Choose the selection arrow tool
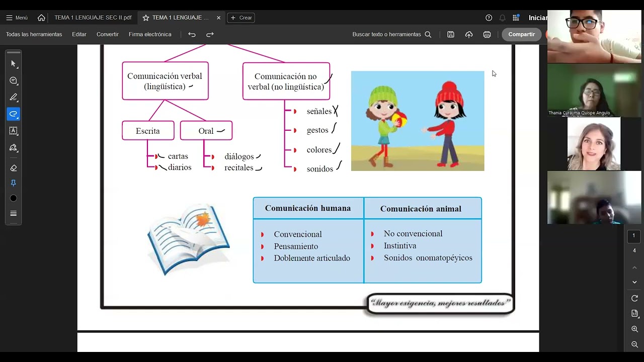This screenshot has width=644, height=362. click(14, 64)
